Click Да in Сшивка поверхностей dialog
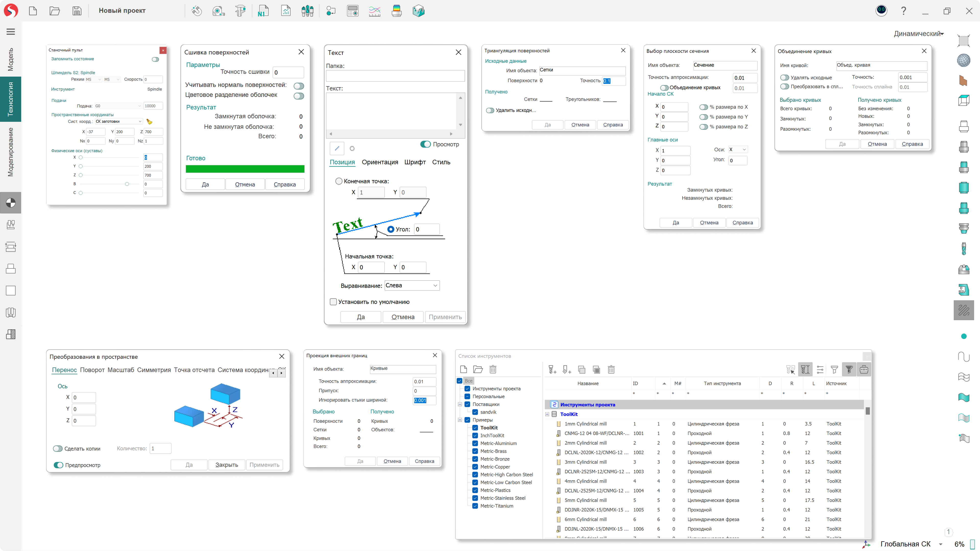980x551 pixels. pos(205,185)
